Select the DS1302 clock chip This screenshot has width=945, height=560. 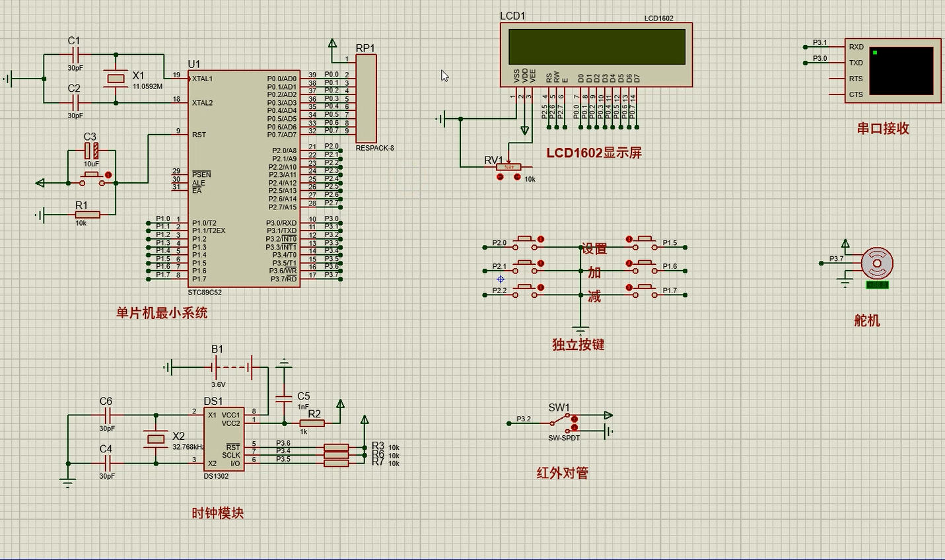223,438
